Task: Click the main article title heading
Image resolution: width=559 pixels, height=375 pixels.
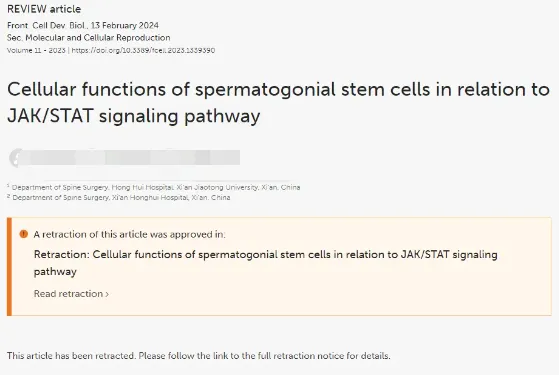Action: [278, 103]
